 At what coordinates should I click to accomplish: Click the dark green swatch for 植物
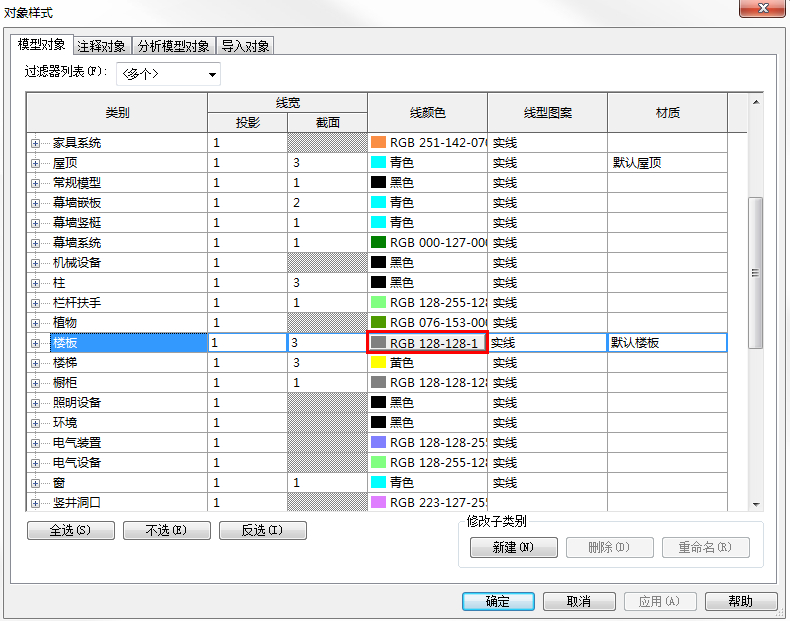(378, 322)
